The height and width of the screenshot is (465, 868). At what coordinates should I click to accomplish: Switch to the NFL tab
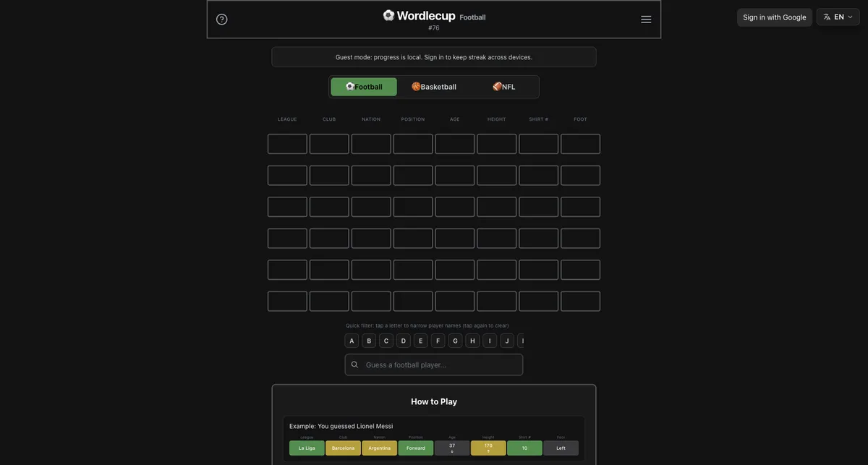[x=504, y=87]
